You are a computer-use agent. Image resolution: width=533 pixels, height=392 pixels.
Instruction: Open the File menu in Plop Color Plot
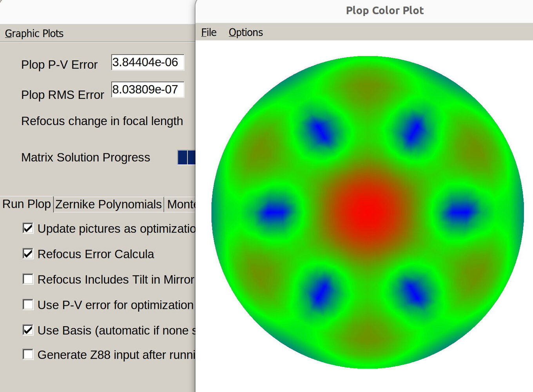pos(209,32)
